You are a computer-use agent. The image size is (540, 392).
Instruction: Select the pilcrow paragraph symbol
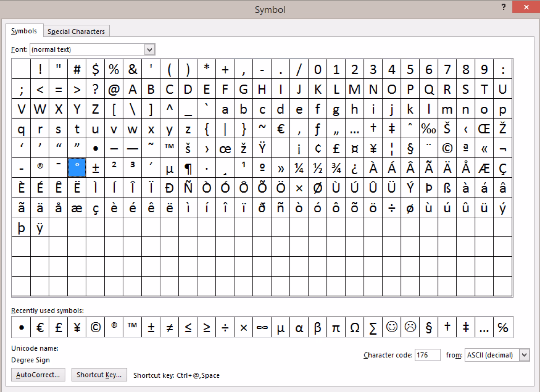(188, 167)
